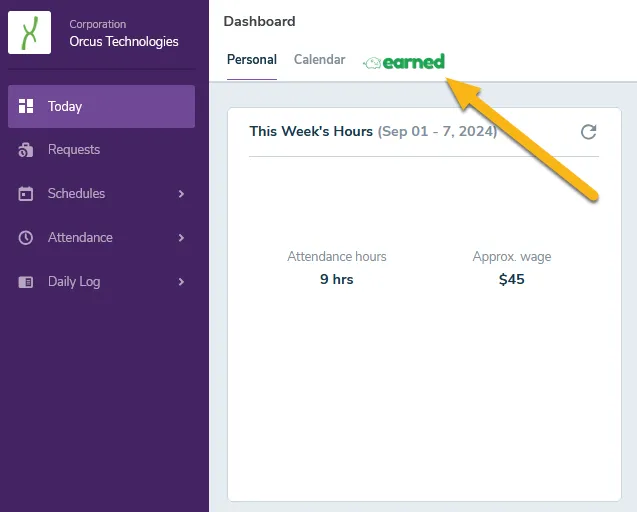Click the Attendance hours label
The image size is (637, 512).
click(337, 256)
